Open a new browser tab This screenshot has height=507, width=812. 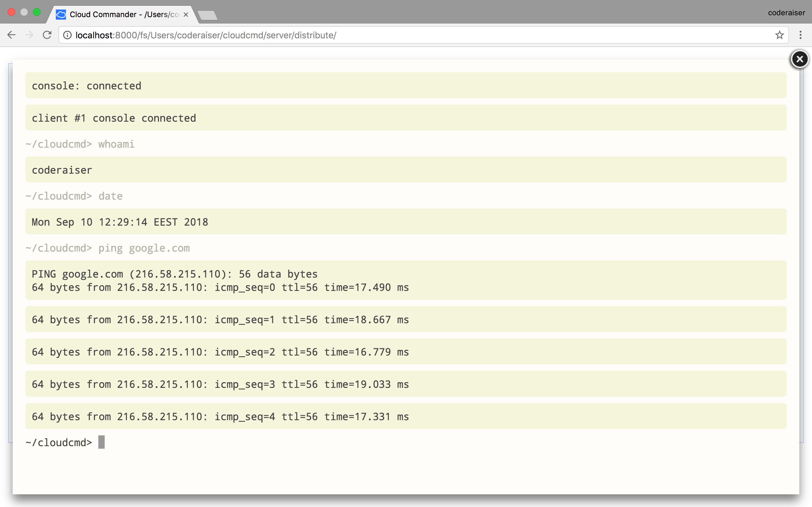pos(207,15)
